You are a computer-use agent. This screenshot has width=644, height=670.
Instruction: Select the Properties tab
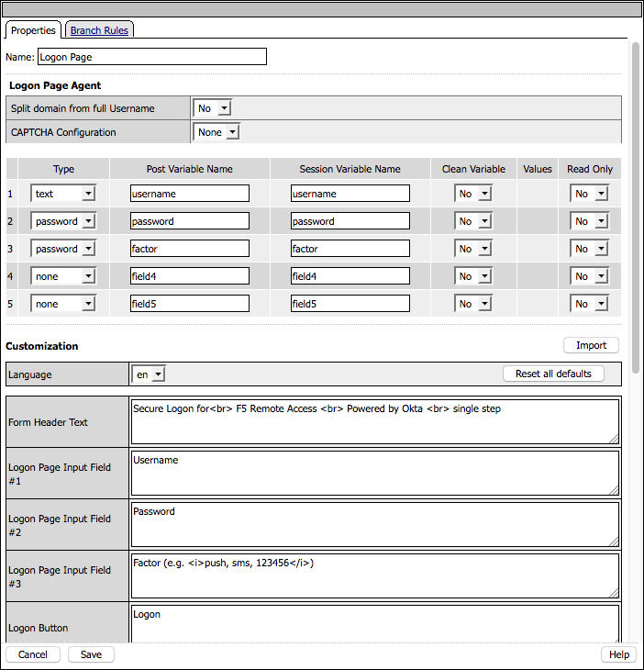(33, 30)
